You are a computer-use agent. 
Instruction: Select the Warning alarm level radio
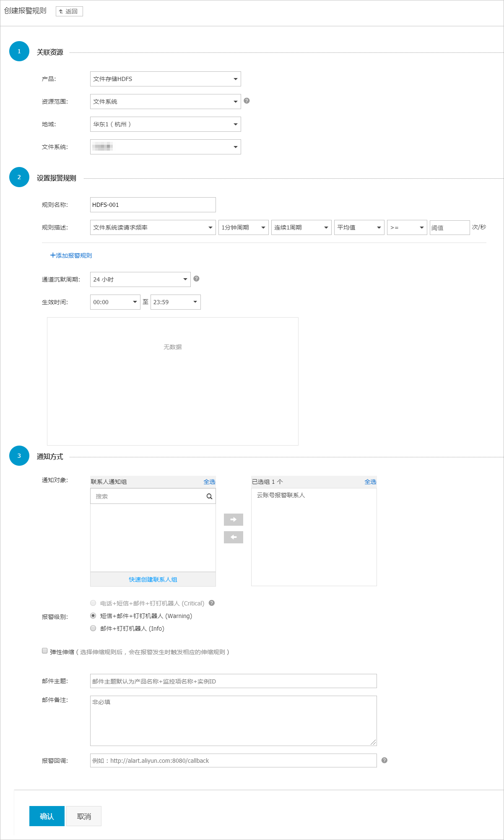(x=93, y=616)
